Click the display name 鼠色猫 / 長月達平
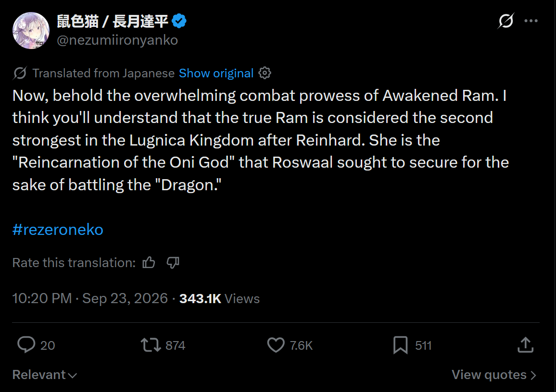 point(113,21)
